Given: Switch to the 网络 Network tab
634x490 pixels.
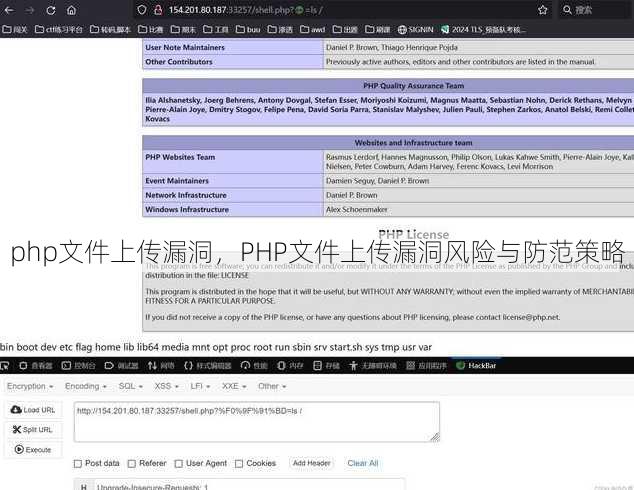Looking at the screenshot, I should pos(161,366).
